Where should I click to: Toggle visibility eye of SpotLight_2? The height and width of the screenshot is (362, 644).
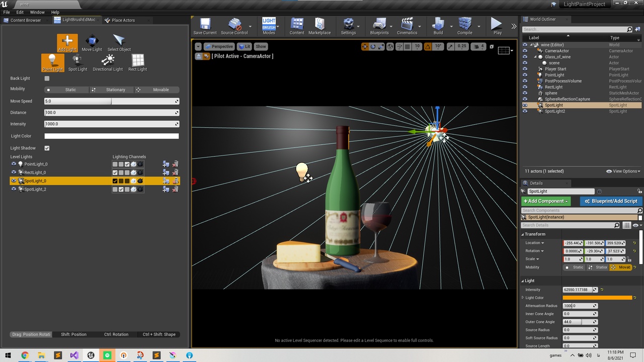point(14,190)
